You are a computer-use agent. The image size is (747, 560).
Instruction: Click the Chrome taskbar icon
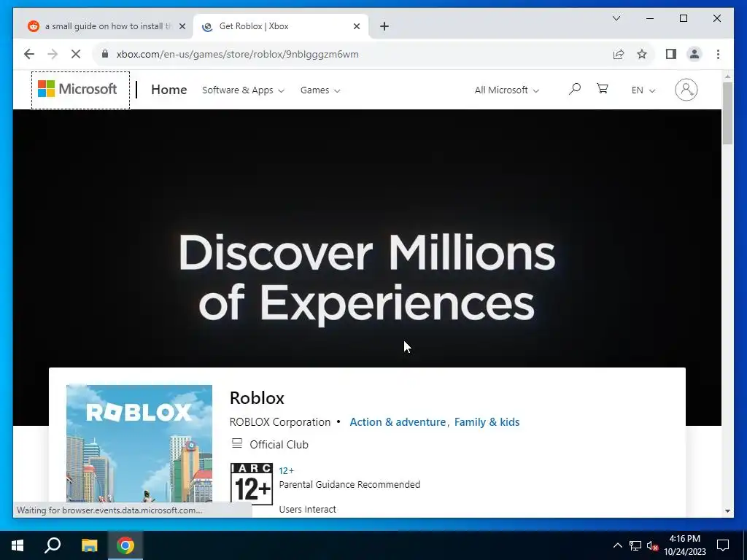click(125, 545)
